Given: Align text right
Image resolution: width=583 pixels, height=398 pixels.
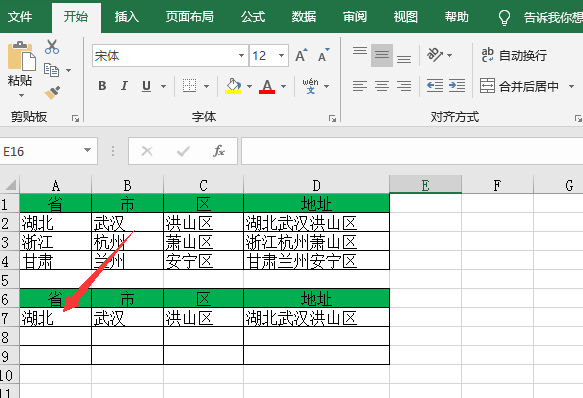Looking at the screenshot, I should (404, 86).
